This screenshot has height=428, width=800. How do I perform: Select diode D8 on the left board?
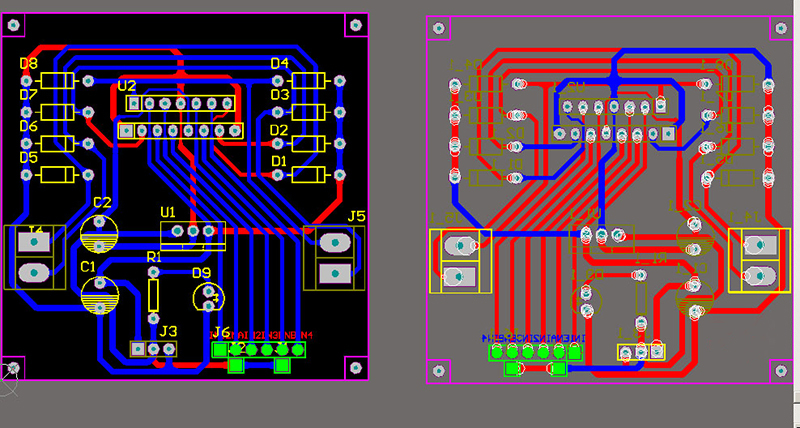coord(58,80)
